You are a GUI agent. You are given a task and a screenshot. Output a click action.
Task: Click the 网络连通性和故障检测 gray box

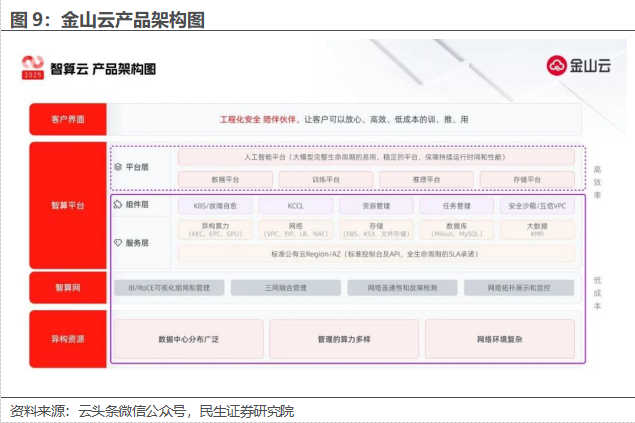[402, 288]
